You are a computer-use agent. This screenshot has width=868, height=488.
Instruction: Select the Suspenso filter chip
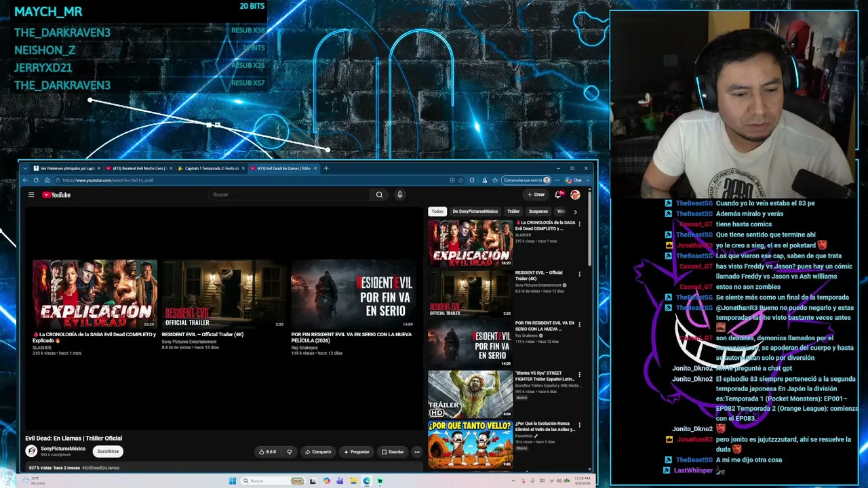[538, 211]
